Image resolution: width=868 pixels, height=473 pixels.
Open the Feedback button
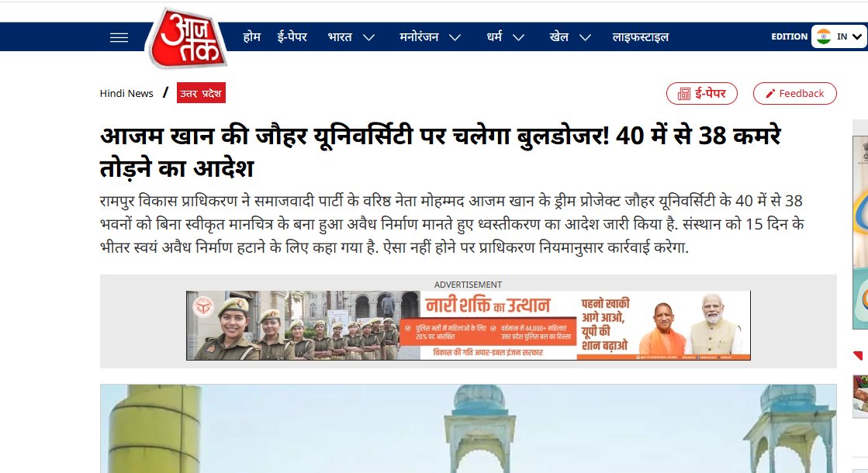[x=795, y=94]
